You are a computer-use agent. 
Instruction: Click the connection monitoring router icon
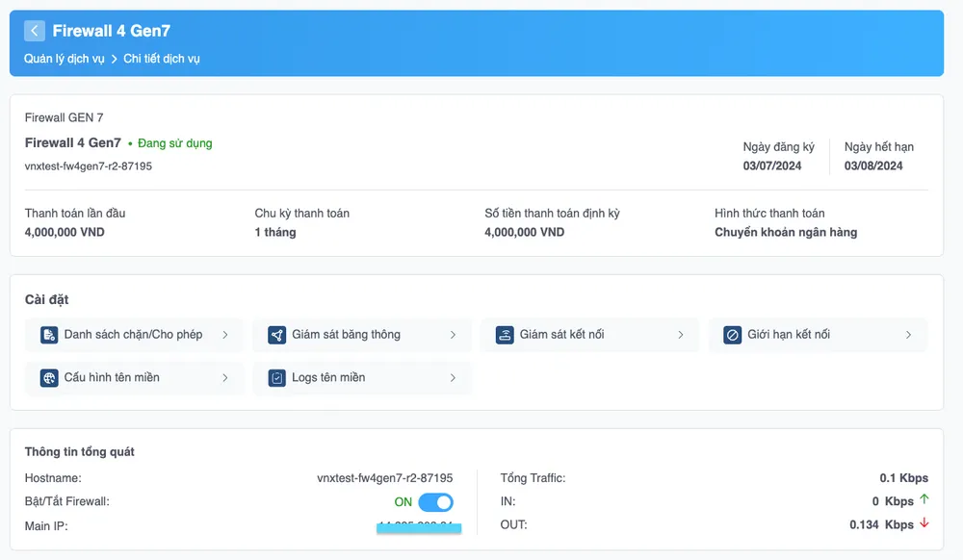505,335
